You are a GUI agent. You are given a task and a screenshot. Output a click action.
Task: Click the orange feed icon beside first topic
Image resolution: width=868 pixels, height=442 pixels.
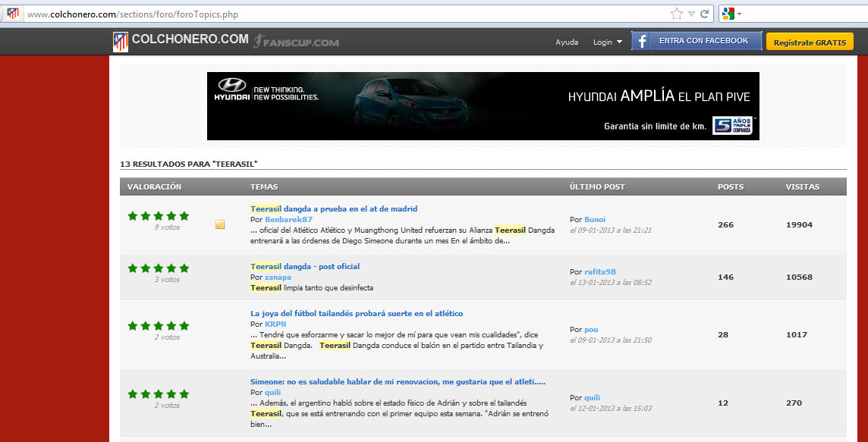[220, 224]
